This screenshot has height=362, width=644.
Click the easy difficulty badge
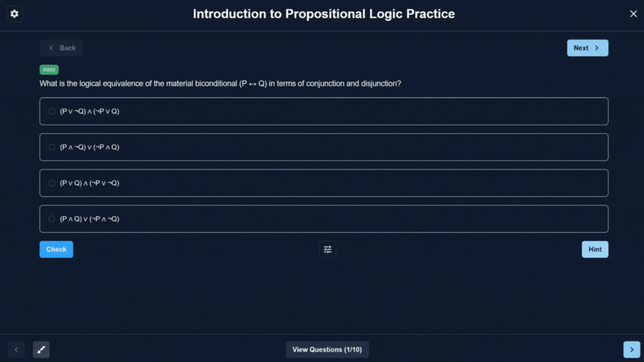[x=49, y=70]
